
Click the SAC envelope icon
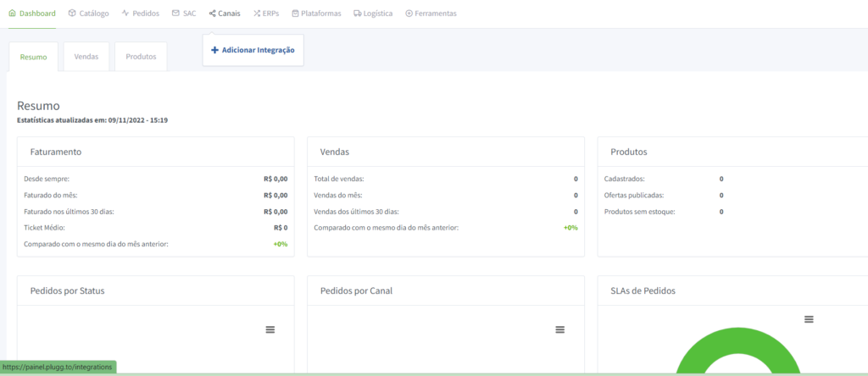pyautogui.click(x=175, y=14)
